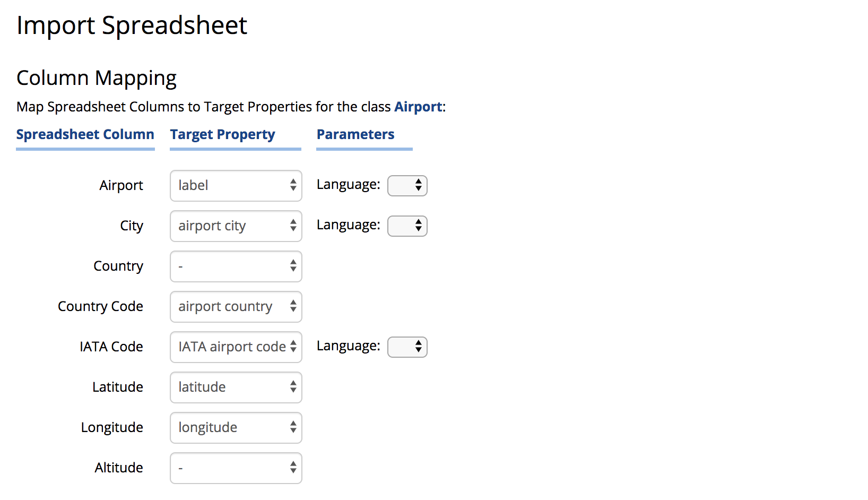Click the 'Import Spreadsheet' page title
868x500 pixels.
(132, 25)
